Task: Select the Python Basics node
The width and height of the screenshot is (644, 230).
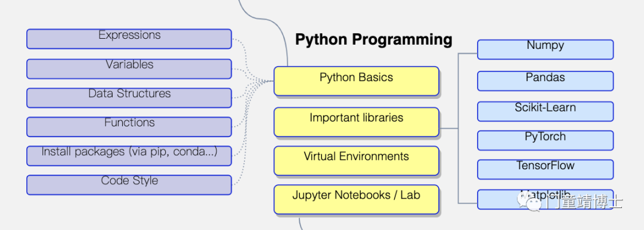Action: 357,81
